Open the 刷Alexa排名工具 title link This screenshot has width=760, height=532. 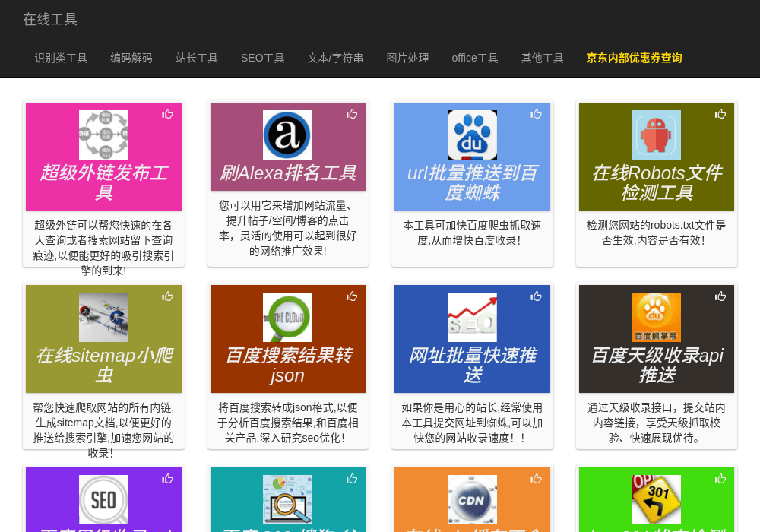288,173
